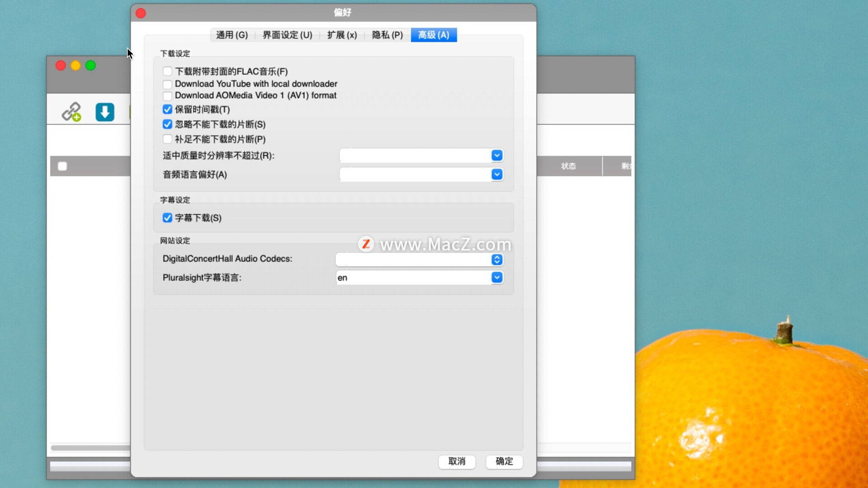Uncheck 保留时间戳(T) option
Image resolution: width=868 pixels, height=488 pixels.
point(167,109)
